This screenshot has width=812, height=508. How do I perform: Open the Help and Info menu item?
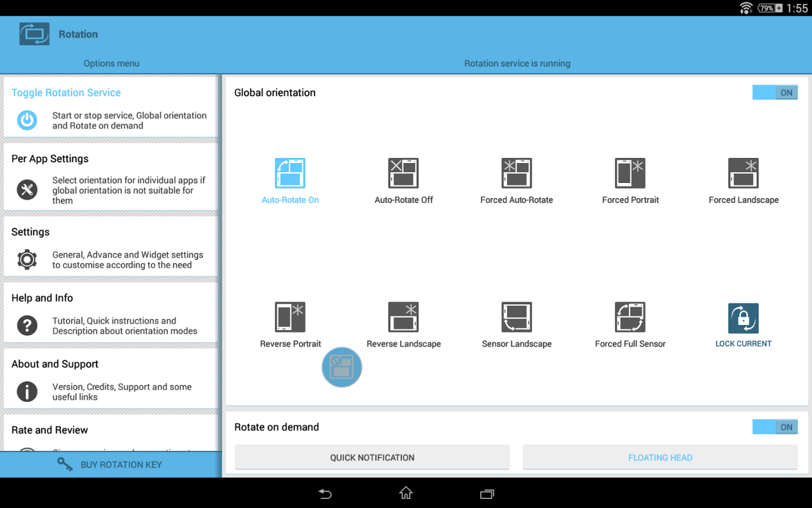point(111,312)
